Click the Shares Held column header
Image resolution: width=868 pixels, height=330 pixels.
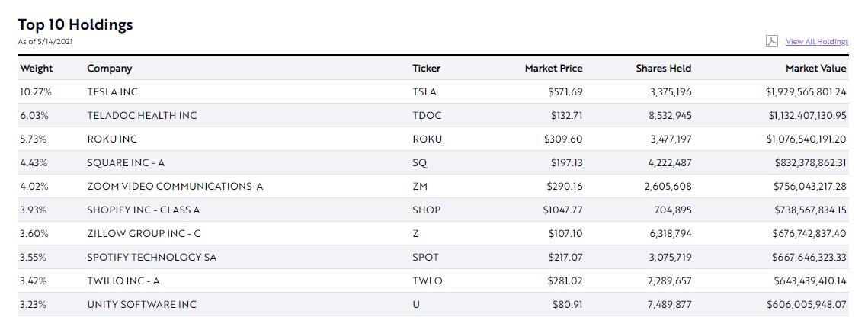(x=663, y=69)
